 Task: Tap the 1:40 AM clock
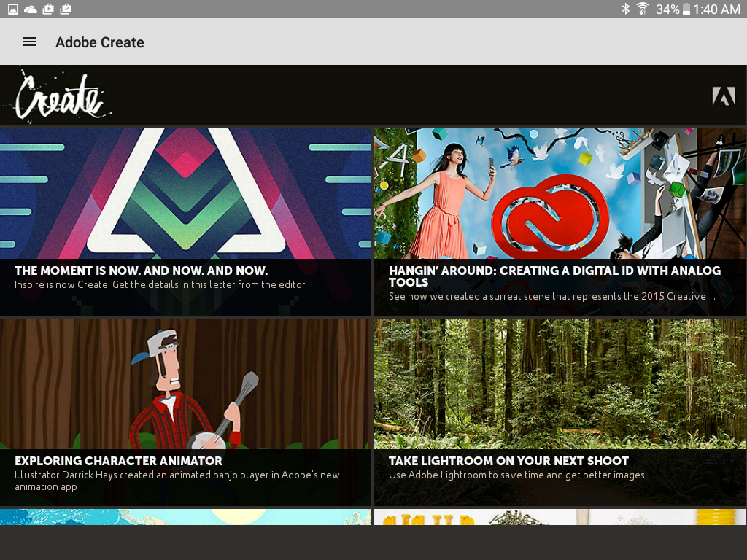click(x=716, y=9)
